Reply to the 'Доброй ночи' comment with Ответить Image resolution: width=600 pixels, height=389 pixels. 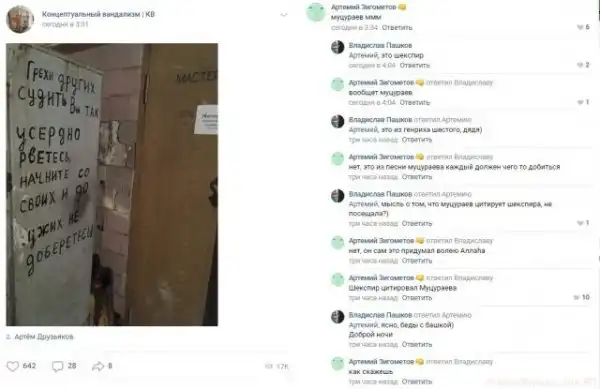[x=417, y=344]
